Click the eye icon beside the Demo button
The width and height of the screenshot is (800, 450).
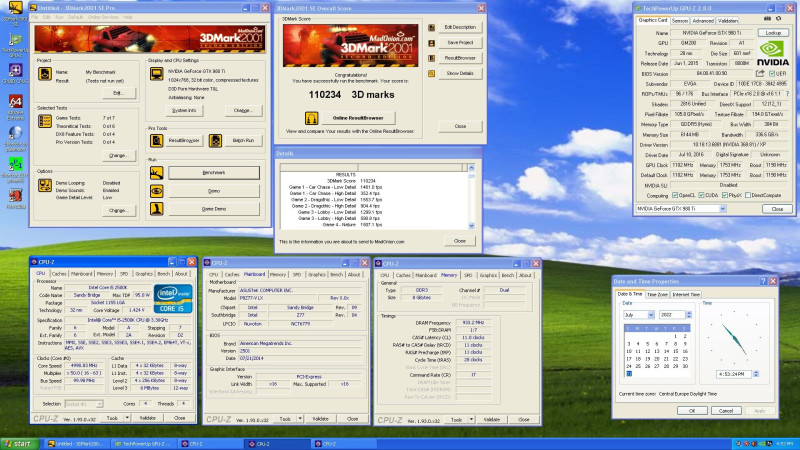(x=157, y=191)
